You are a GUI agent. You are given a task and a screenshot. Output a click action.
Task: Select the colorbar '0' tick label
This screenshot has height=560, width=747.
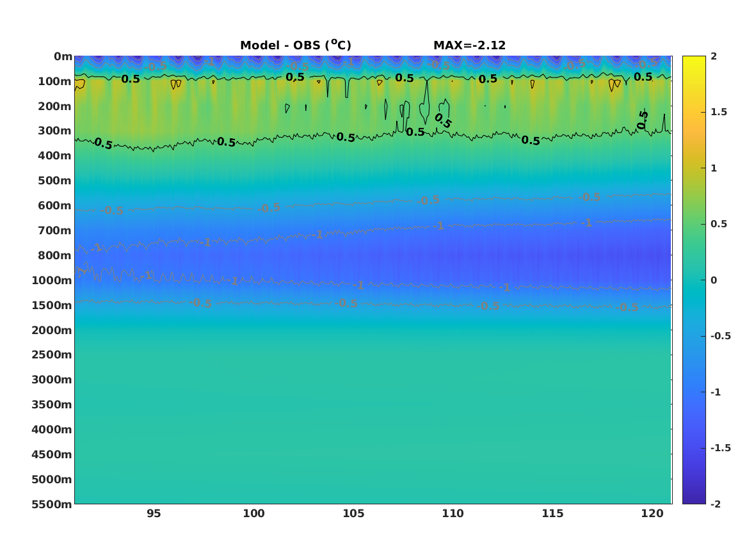tap(714, 280)
